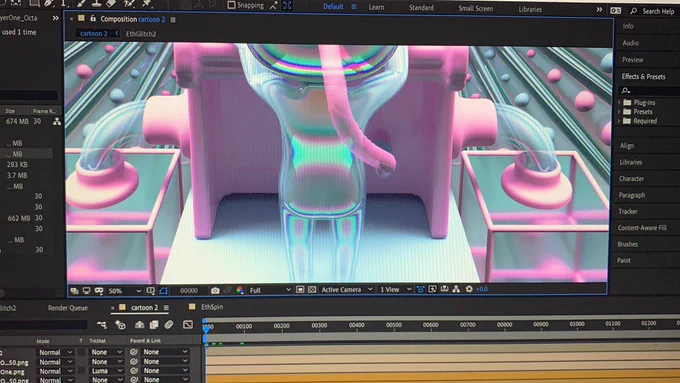680x383 pixels.
Task: Select the Brush tool in toolbar
Action: [x=81, y=3]
